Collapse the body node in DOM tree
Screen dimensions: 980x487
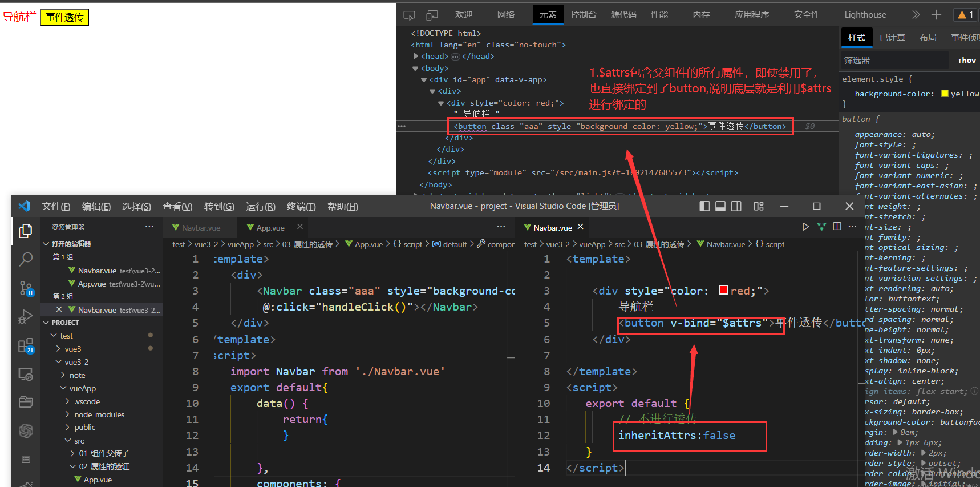pos(416,68)
